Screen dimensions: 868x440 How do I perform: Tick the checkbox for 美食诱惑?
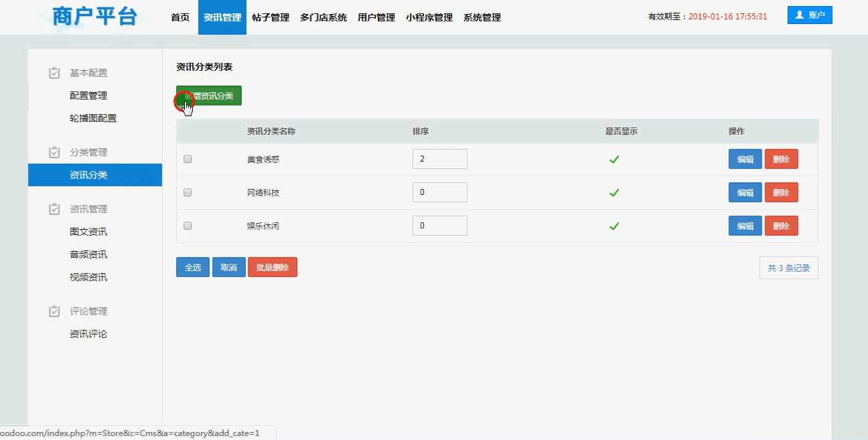tap(188, 160)
